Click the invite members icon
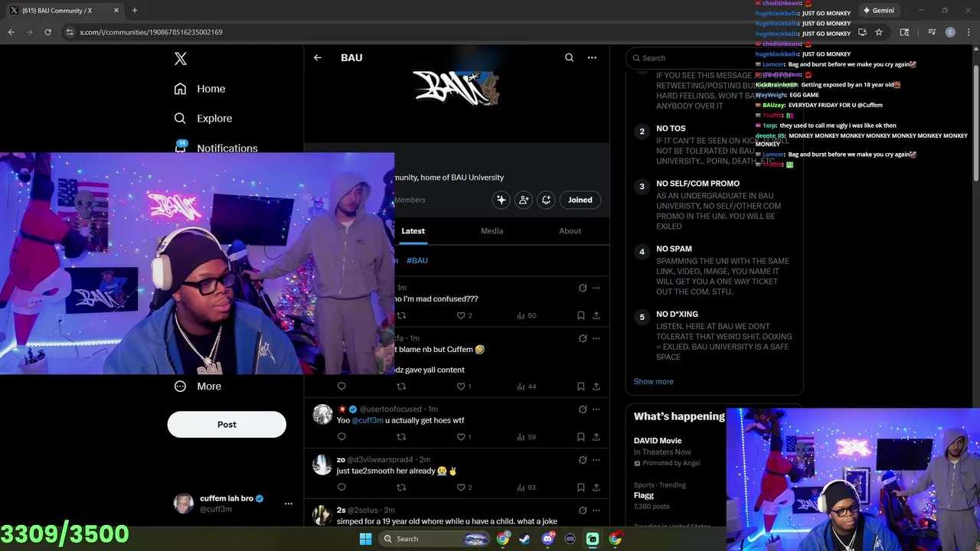Viewport: 980px width, 551px height. (524, 200)
